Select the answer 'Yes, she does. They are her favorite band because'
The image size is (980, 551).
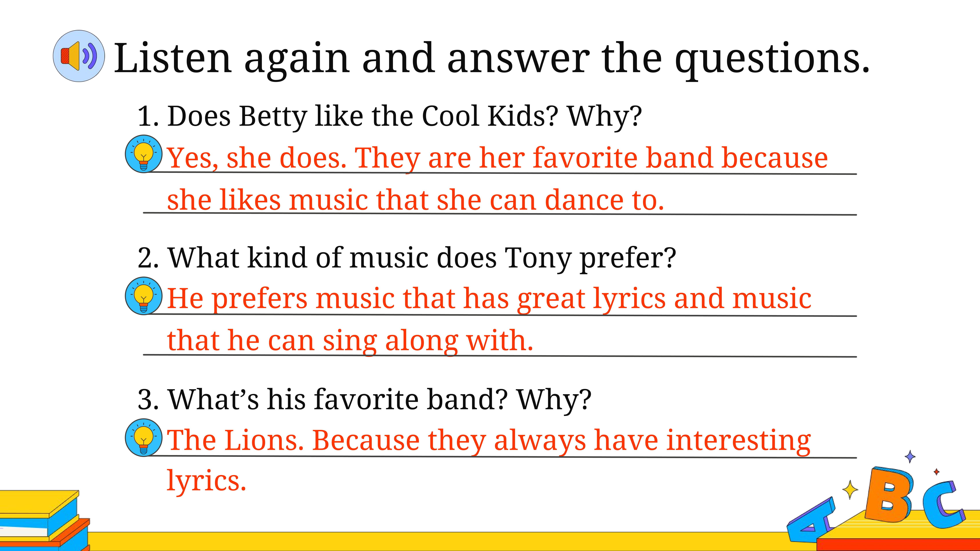coord(498,157)
